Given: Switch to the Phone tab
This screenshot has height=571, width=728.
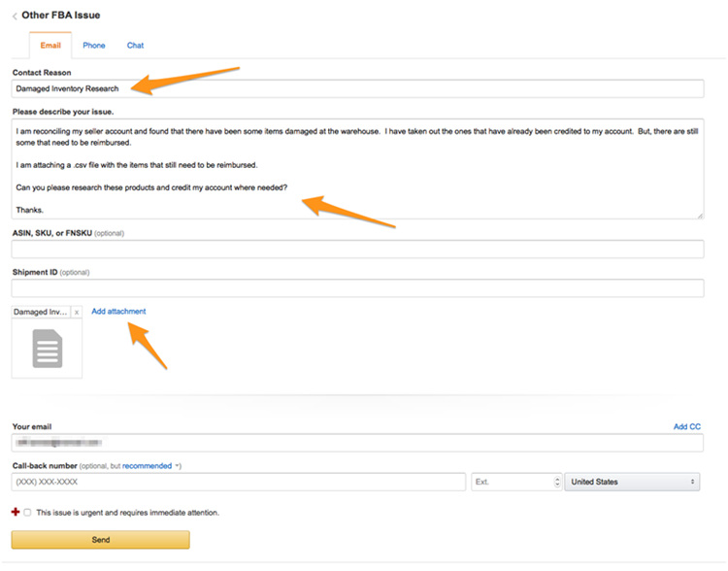Looking at the screenshot, I should (x=94, y=46).
